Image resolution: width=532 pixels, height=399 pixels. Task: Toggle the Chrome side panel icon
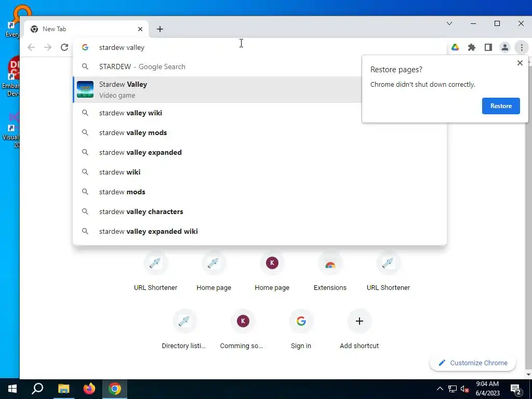pyautogui.click(x=488, y=47)
